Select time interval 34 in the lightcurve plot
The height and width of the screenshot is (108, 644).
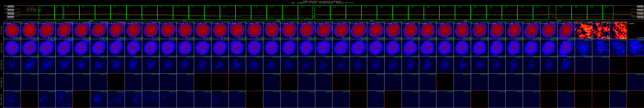(x=564, y=13)
